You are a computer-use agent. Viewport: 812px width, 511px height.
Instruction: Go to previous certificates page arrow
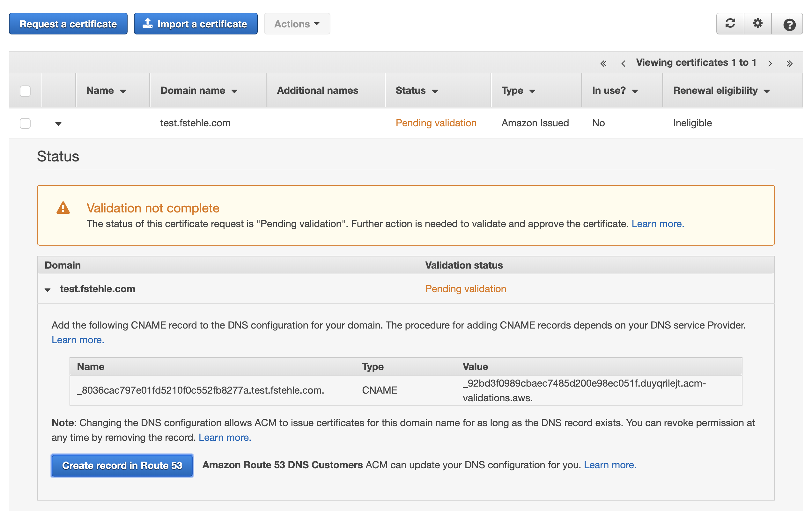[x=623, y=63]
